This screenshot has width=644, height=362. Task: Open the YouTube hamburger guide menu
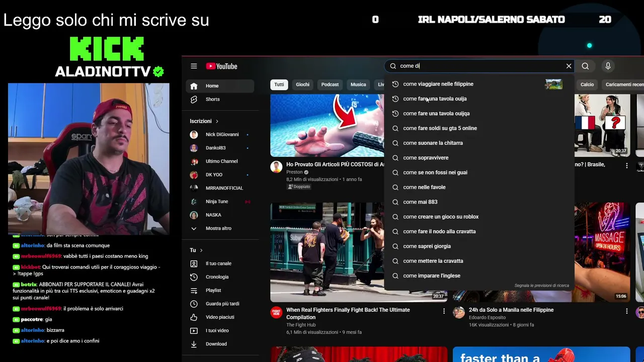(194, 66)
